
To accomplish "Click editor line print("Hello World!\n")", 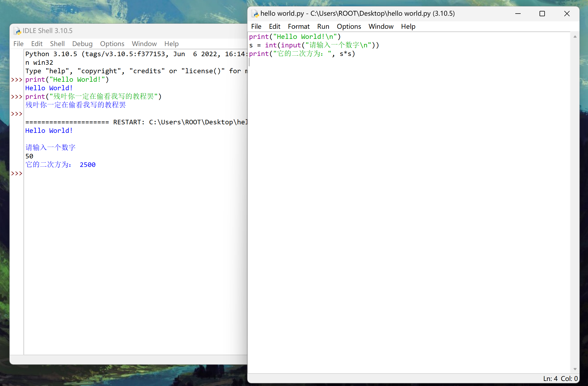I will (295, 37).
